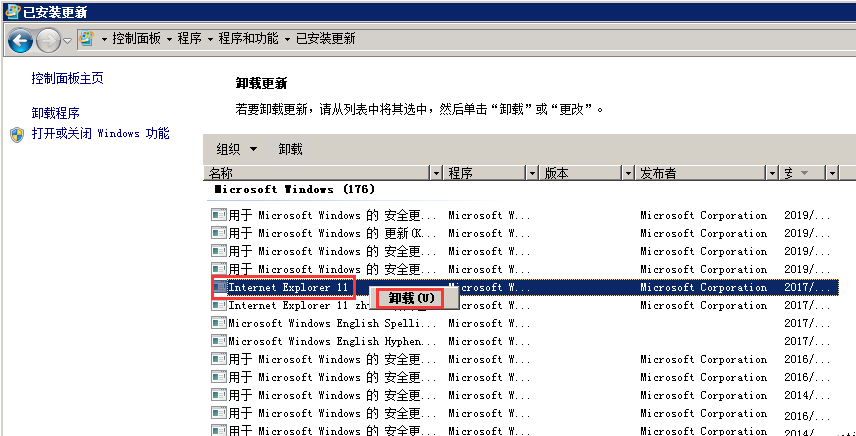Select the Internet Explorer 11 update row
Screen dimensions: 856x436
525,287
